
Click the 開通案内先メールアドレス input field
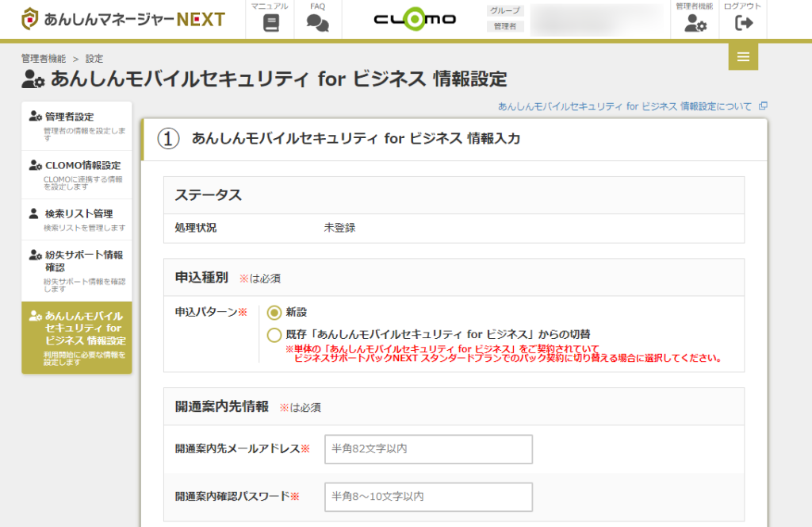[428, 449]
